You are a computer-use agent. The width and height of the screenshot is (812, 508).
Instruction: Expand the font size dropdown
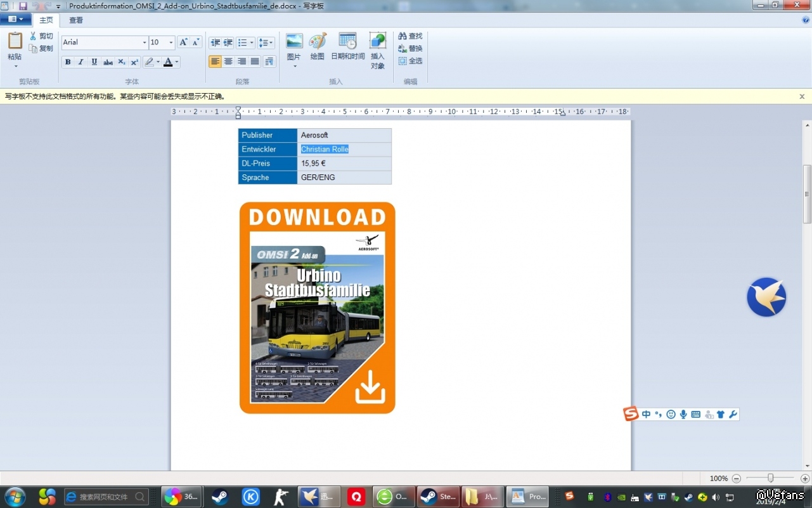(171, 42)
